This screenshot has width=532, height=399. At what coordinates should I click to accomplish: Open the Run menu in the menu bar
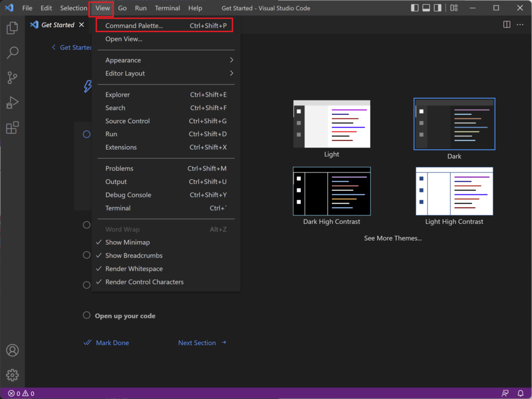(140, 8)
